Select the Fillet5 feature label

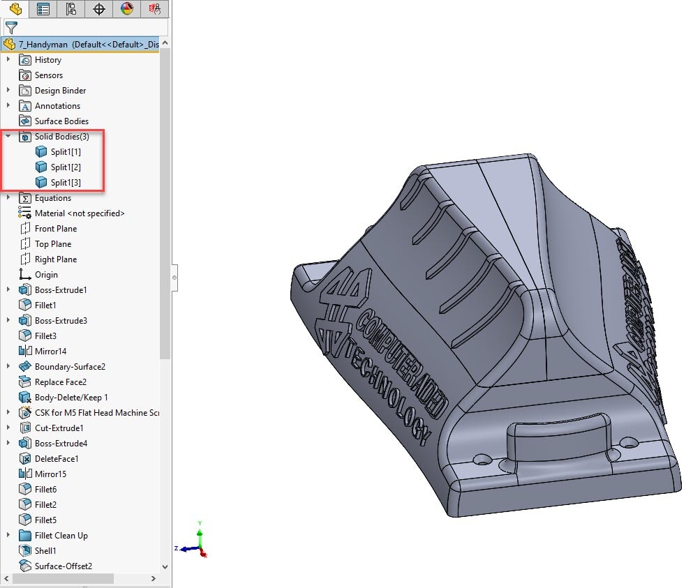(x=45, y=520)
